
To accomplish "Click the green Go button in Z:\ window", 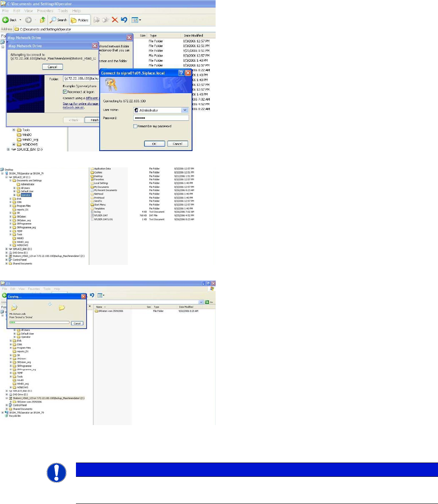I will pyautogui.click(x=210, y=302).
